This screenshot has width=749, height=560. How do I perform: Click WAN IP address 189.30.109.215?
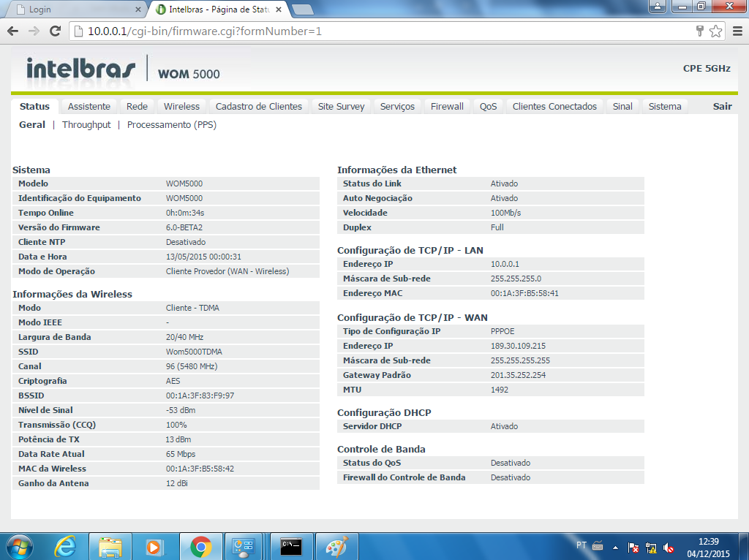519,346
